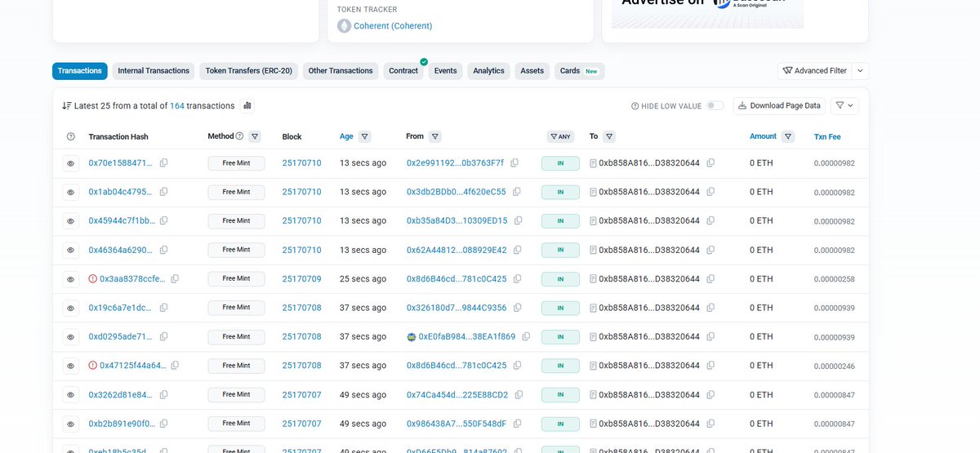Open Cards New tab

(579, 71)
